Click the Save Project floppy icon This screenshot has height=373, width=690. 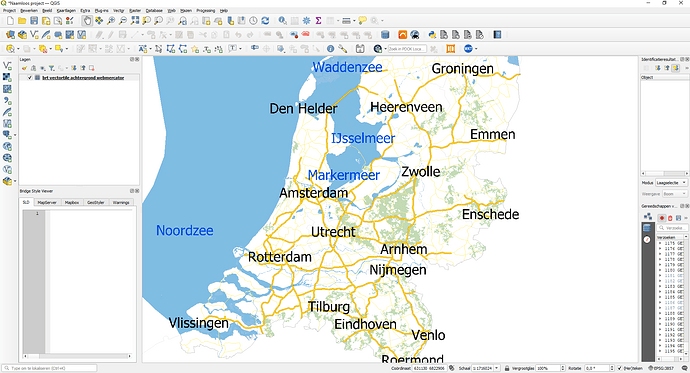coord(34,21)
